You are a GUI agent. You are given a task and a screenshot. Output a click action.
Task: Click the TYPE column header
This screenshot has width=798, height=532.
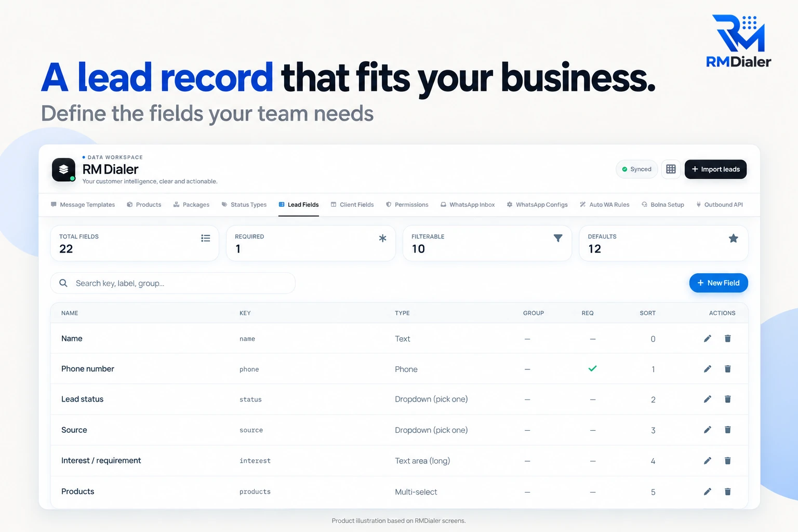coord(402,313)
